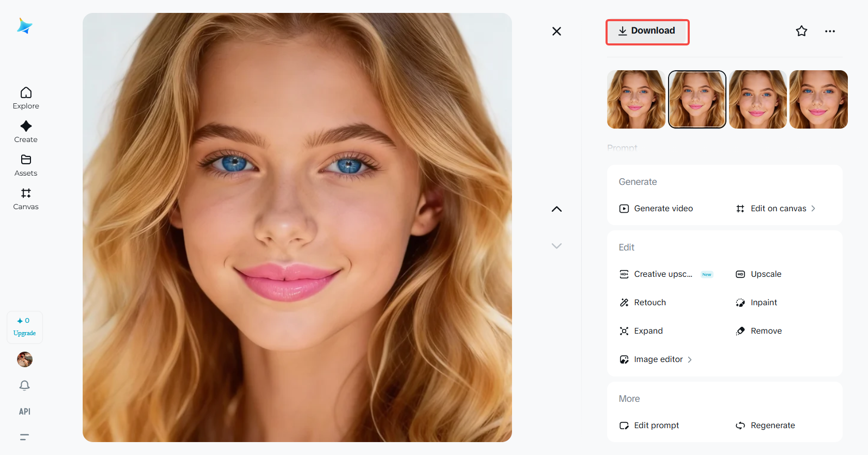Open the Image editor
Screen dimensions: 868x455
pos(656,359)
